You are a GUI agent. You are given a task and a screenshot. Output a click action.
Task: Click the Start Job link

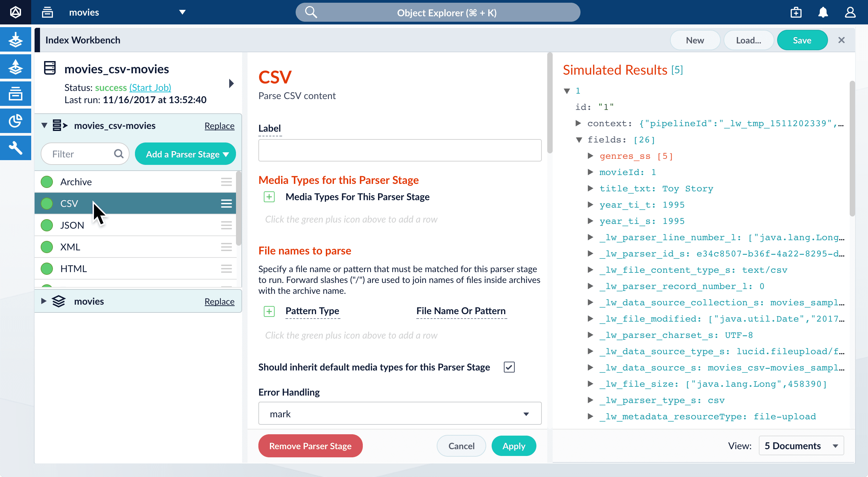pyautogui.click(x=150, y=88)
